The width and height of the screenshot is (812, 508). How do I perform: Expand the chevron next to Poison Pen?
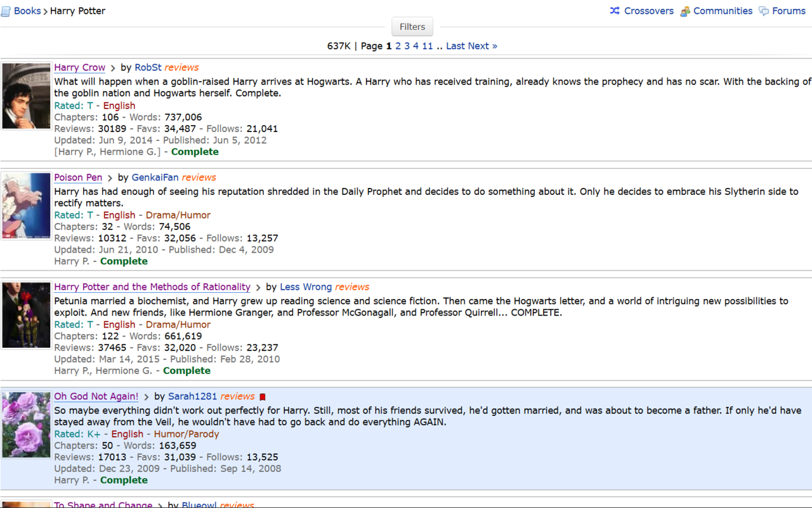click(110, 178)
